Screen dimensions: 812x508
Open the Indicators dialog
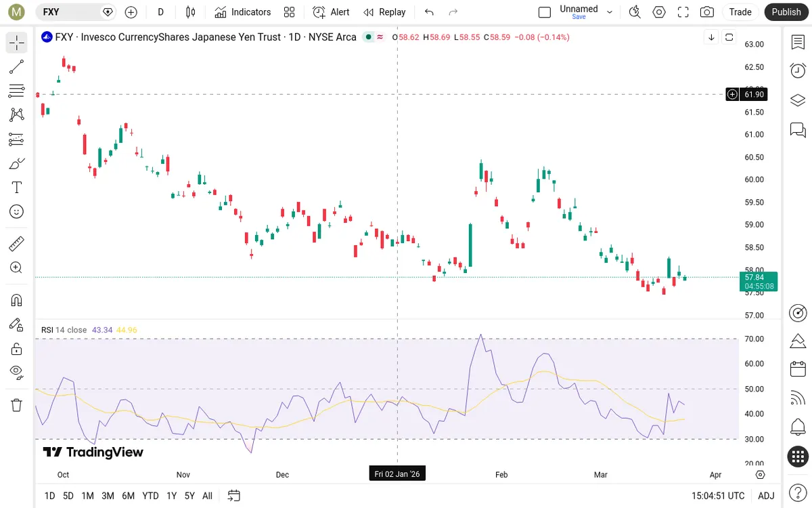tap(243, 12)
